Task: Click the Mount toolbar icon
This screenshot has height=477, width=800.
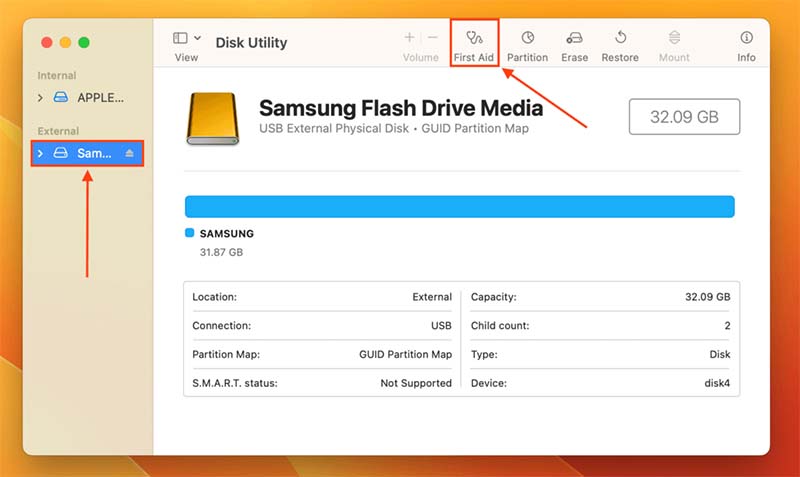Action: pyautogui.click(x=674, y=45)
